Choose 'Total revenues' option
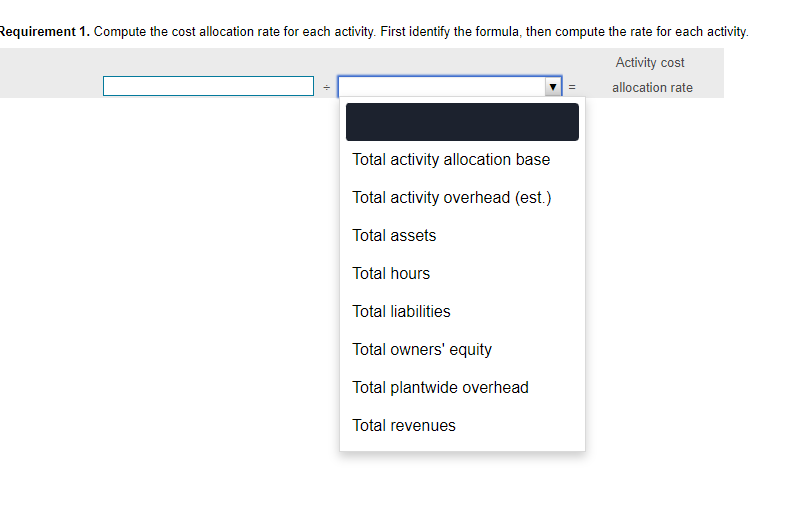The width and height of the screenshot is (811, 521). point(462,426)
